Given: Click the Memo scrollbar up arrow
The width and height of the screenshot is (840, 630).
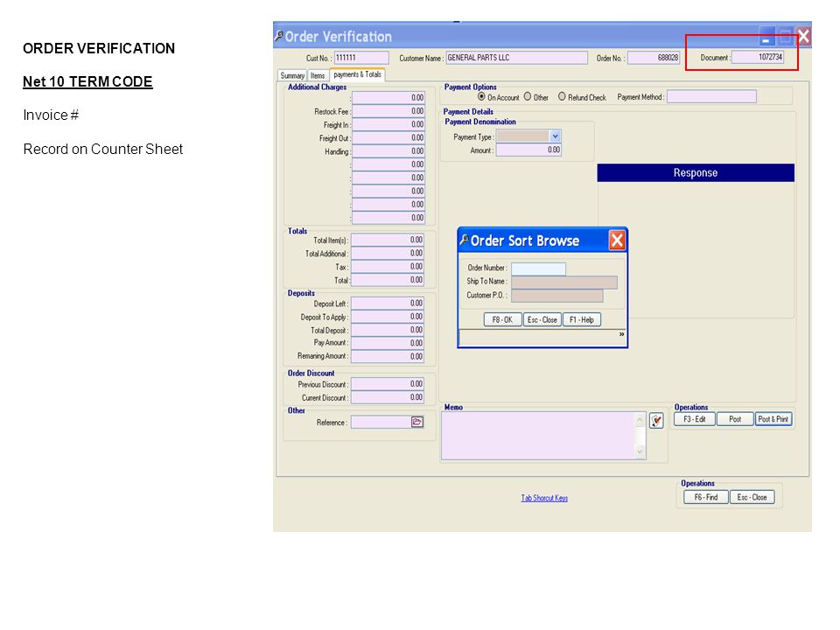Looking at the screenshot, I should coord(640,419).
